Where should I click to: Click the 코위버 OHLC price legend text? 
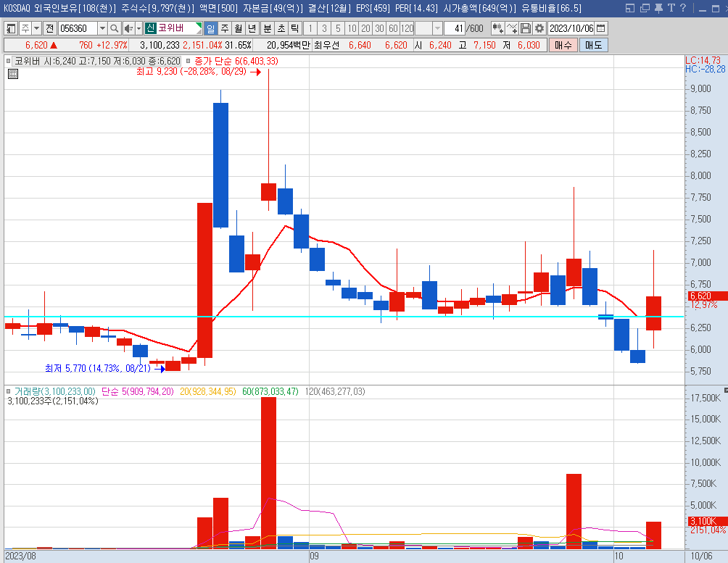tap(97, 61)
